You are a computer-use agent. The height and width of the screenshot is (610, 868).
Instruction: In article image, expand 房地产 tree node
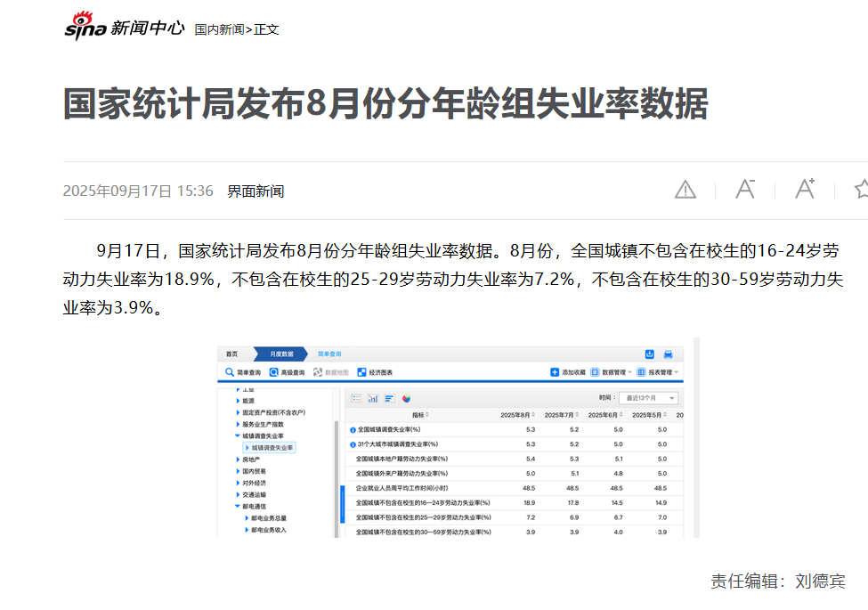click(239, 460)
